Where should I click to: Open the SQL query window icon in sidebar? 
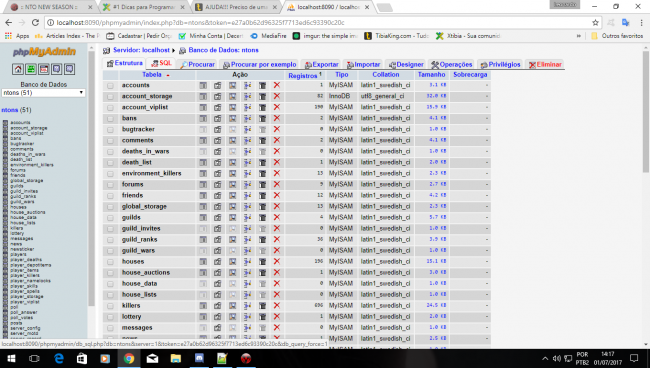(44, 69)
